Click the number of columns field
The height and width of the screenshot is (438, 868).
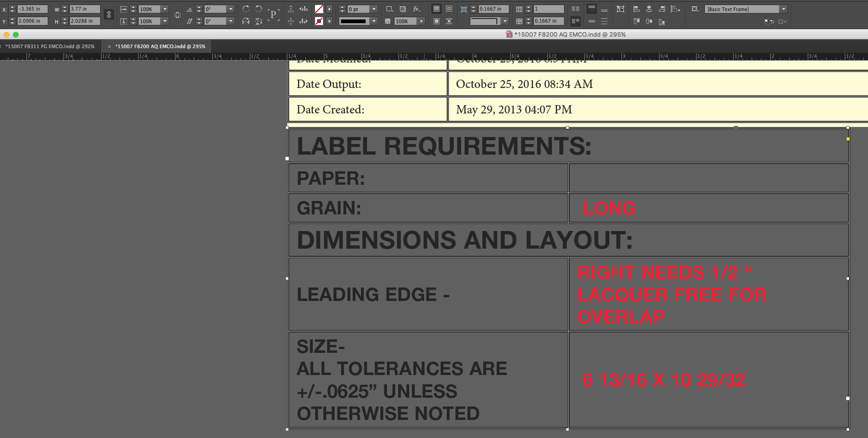(549, 9)
